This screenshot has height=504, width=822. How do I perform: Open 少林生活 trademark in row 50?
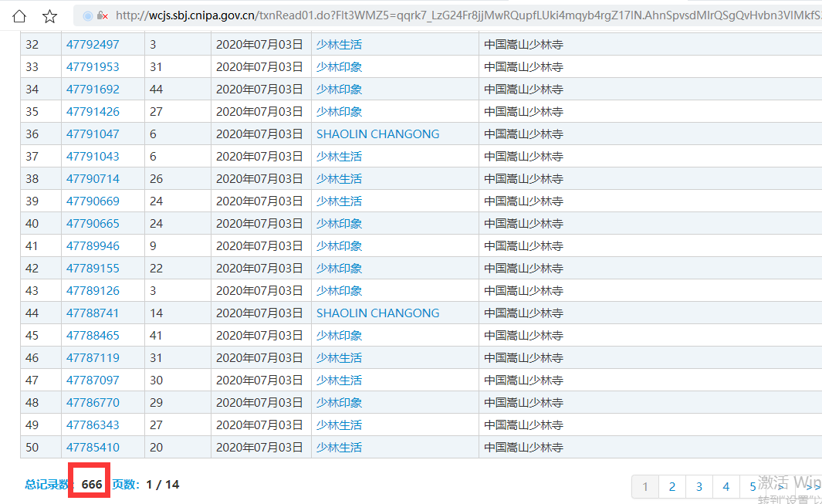tap(339, 448)
